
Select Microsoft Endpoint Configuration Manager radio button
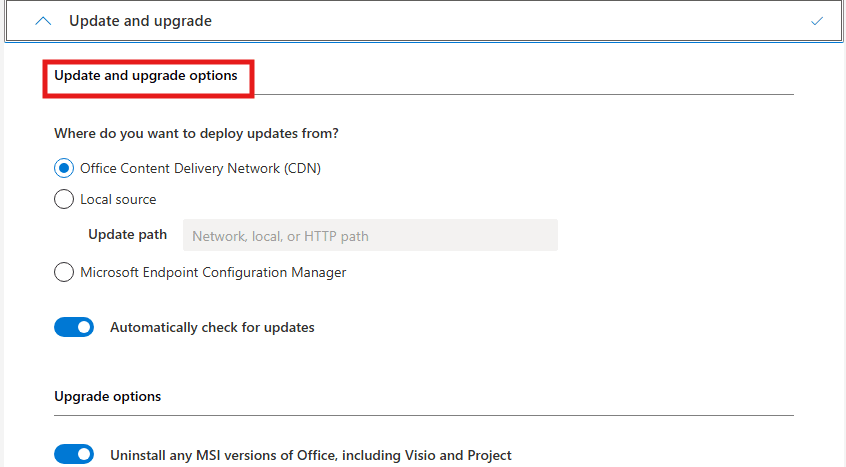64,271
